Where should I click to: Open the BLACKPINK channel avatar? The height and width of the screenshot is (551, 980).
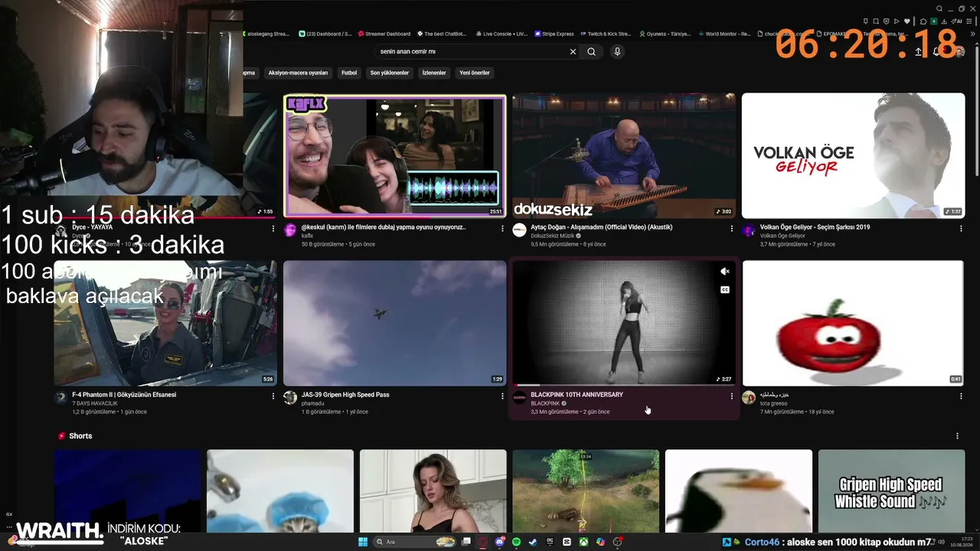click(x=519, y=398)
